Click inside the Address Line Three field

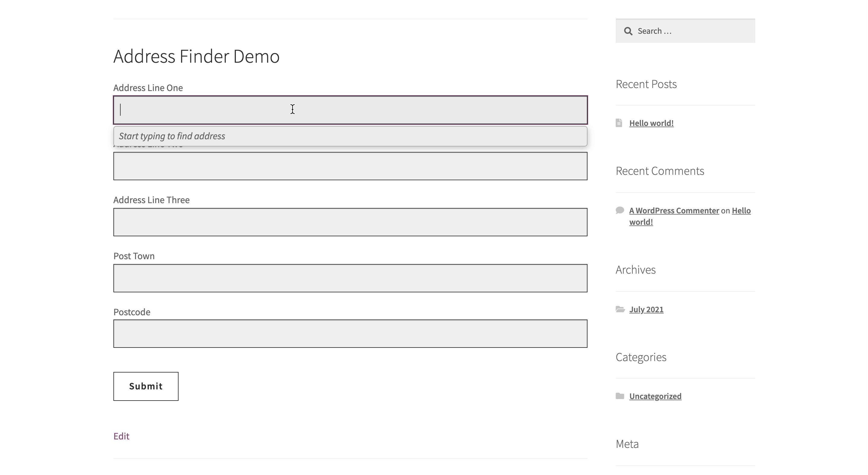(350, 222)
